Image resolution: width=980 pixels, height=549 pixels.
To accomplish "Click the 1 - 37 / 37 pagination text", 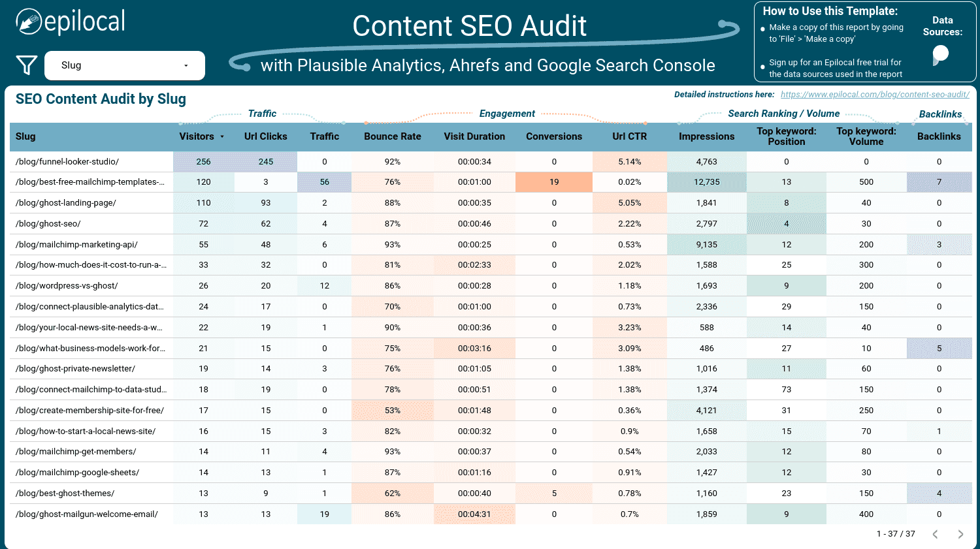I will click(896, 534).
